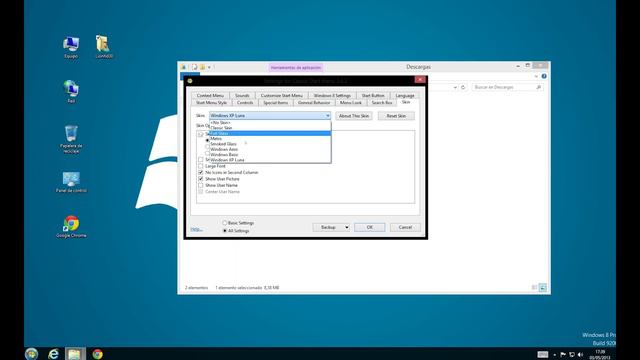Enable the Show User Name checkbox
Viewport: 640px width, 360px height.
200,185
